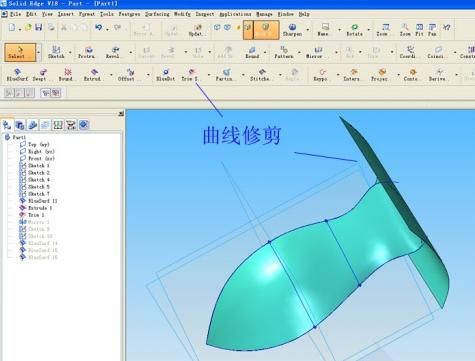Image resolution: width=475 pixels, height=361 pixels.
Task: Select Front (xz) reference plane
Action: (x=37, y=159)
